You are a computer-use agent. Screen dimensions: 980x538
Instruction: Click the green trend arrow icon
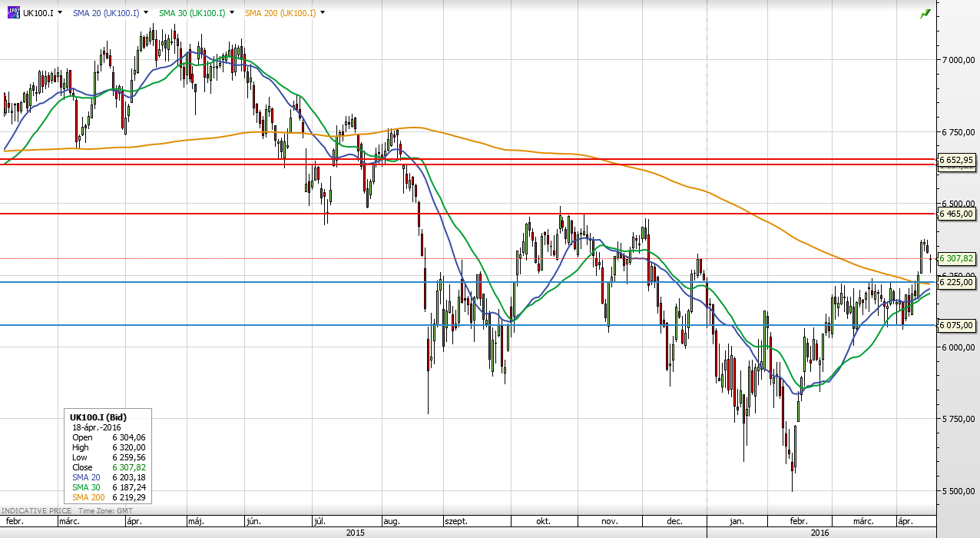click(x=925, y=13)
